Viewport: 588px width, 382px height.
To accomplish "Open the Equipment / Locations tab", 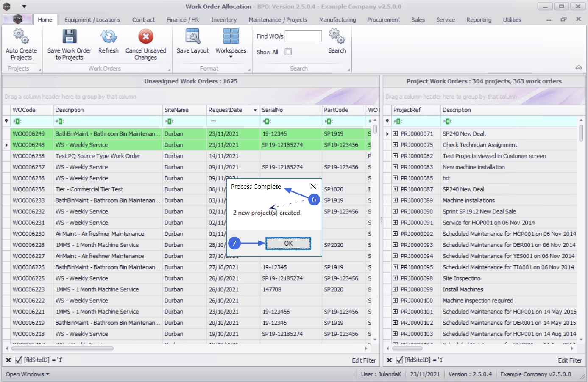I will pos(92,20).
